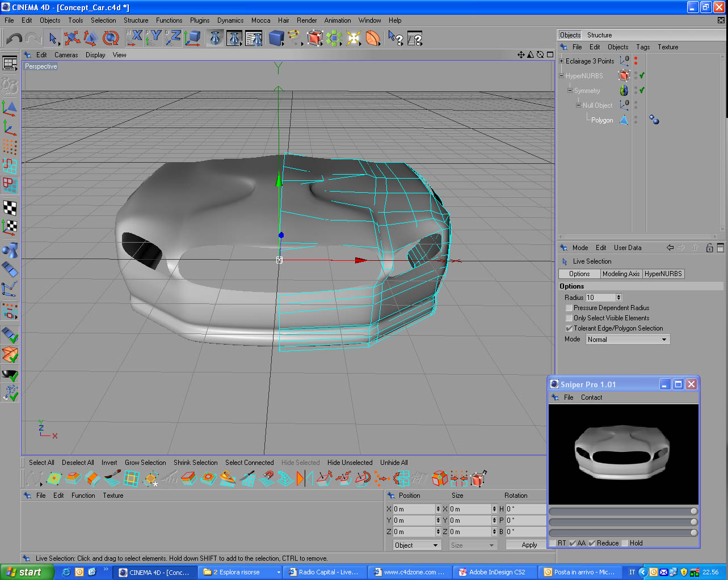Adjust the middle Sniper Pro slider
Image resolution: width=728 pixels, height=580 pixels.
click(624, 522)
